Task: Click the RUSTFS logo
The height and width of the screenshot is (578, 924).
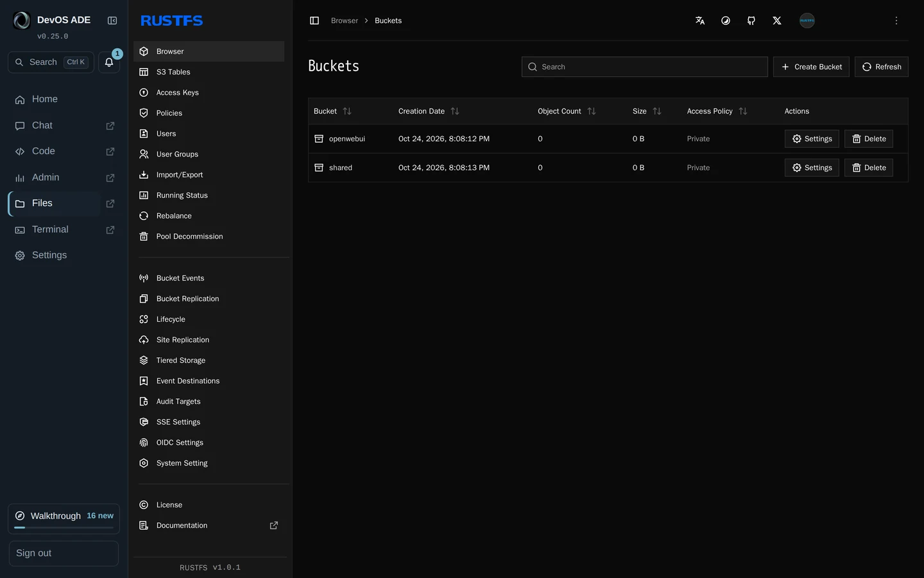Action: pyautogui.click(x=171, y=21)
